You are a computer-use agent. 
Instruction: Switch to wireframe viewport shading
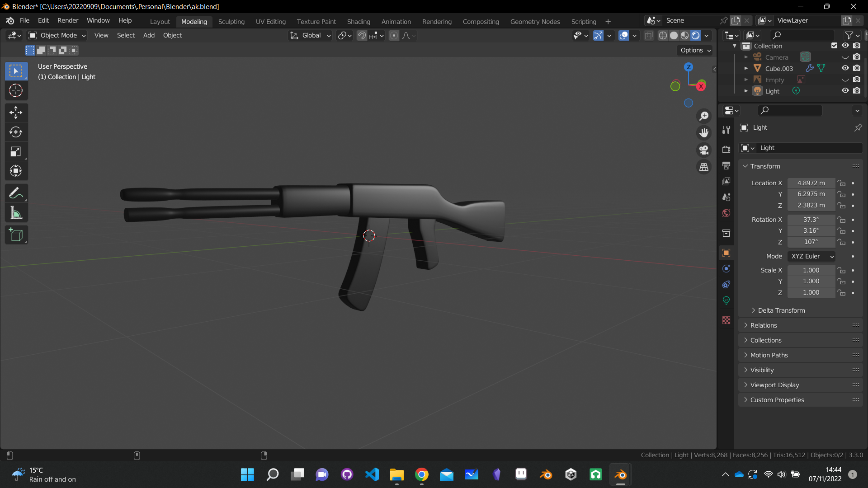tap(663, 35)
